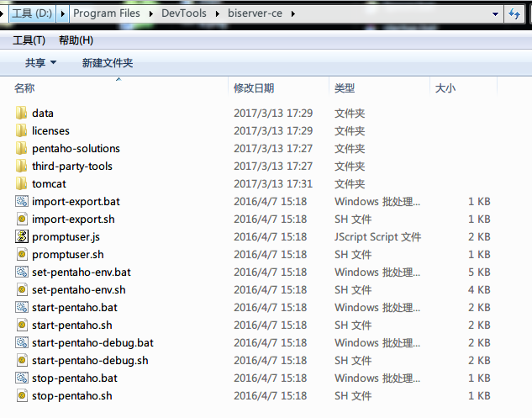Click the promptuser.js script icon
532x418 pixels.
pos(22,236)
